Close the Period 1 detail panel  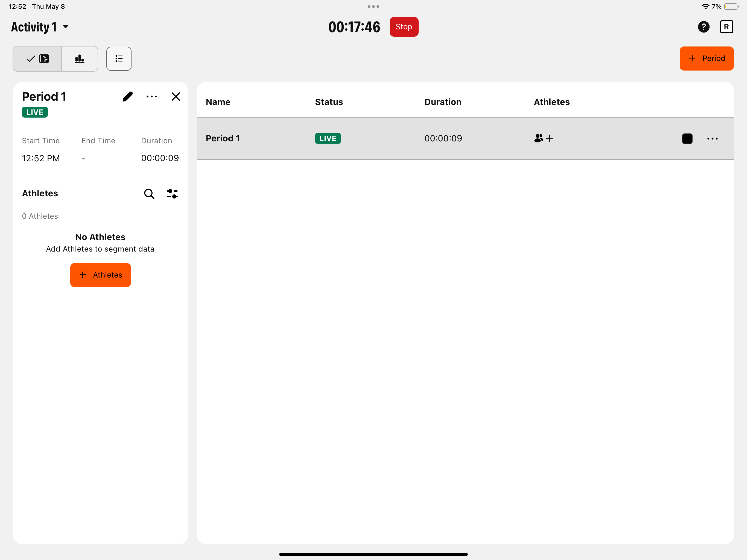176,97
